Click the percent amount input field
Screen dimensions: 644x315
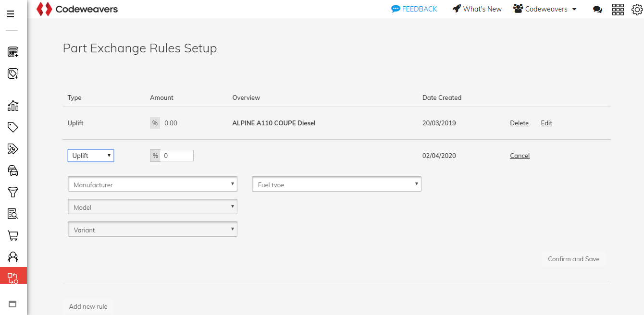177,156
